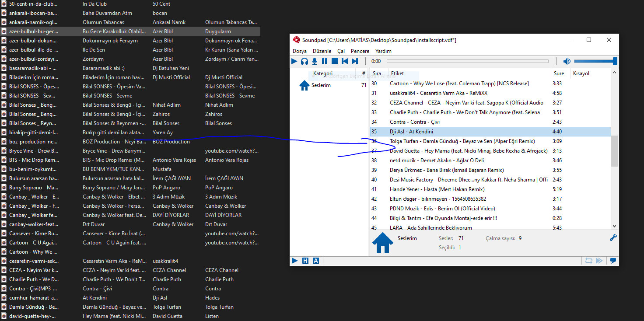Click the sound list scrollbar thumb
644x321 pixels.
[614, 151]
